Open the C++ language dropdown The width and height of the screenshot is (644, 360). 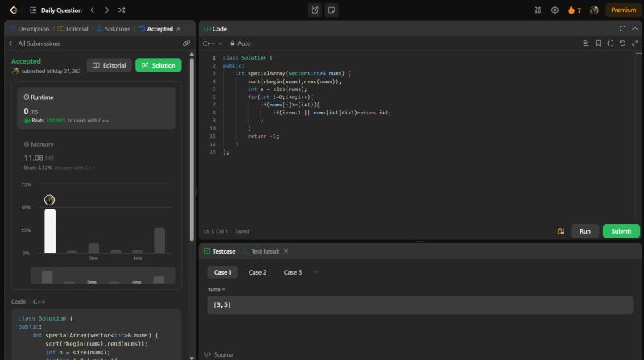coord(213,43)
